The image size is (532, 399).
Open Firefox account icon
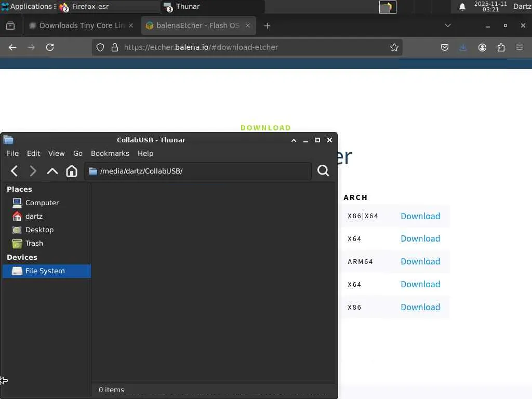click(482, 47)
